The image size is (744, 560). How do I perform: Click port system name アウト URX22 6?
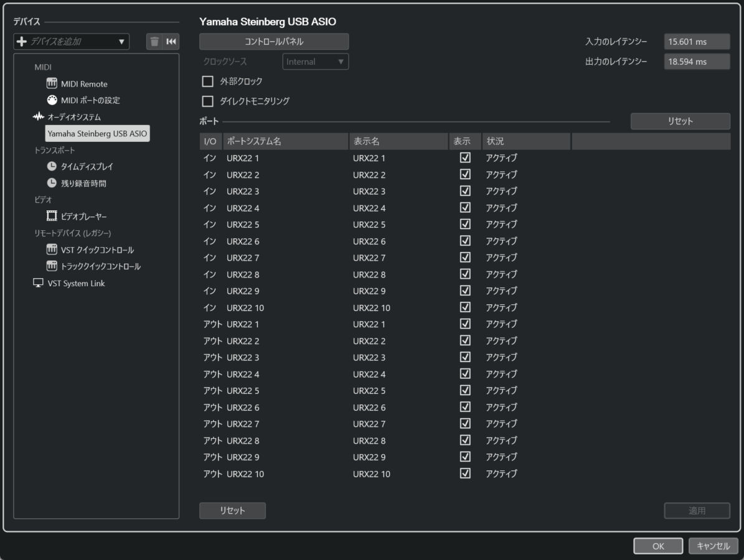[x=243, y=408]
